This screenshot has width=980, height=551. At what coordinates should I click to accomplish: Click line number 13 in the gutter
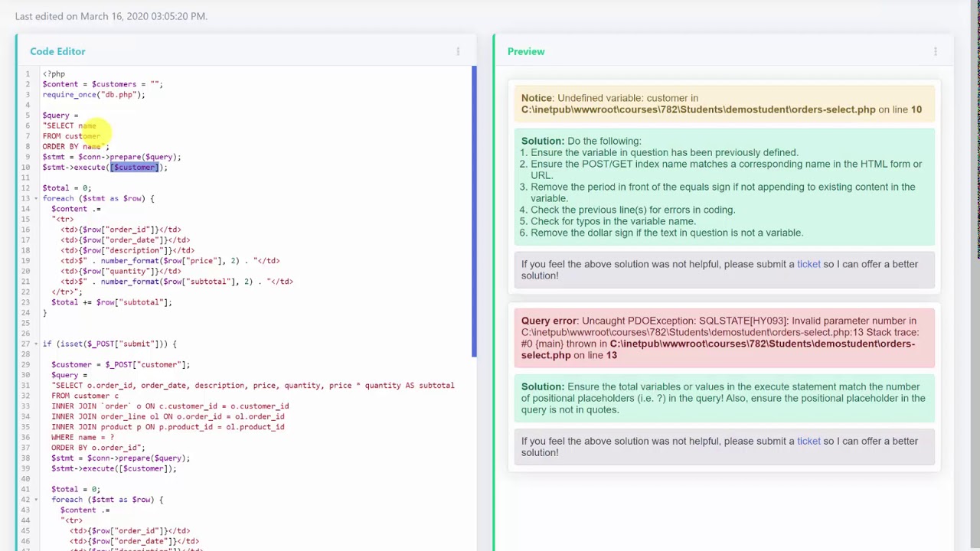26,199
